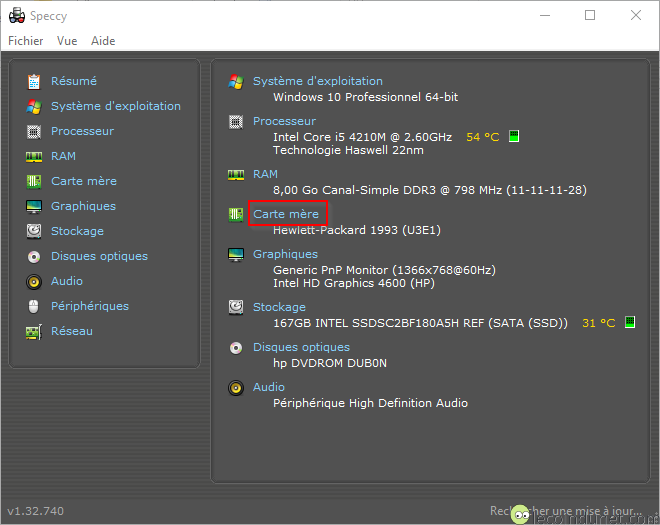This screenshot has width=660, height=525.
Task: Click Graphiques heading in summary panel
Action: point(285,254)
